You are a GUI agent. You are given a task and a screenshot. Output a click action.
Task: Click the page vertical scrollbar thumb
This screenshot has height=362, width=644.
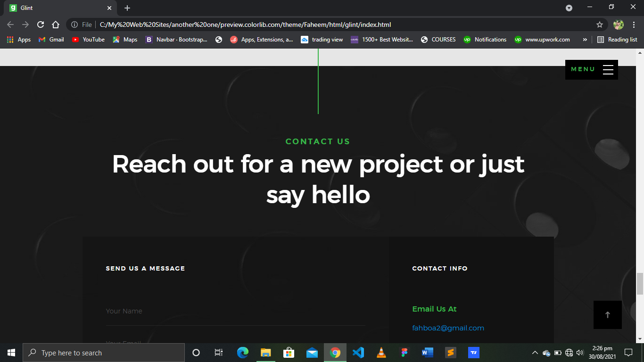click(x=640, y=284)
